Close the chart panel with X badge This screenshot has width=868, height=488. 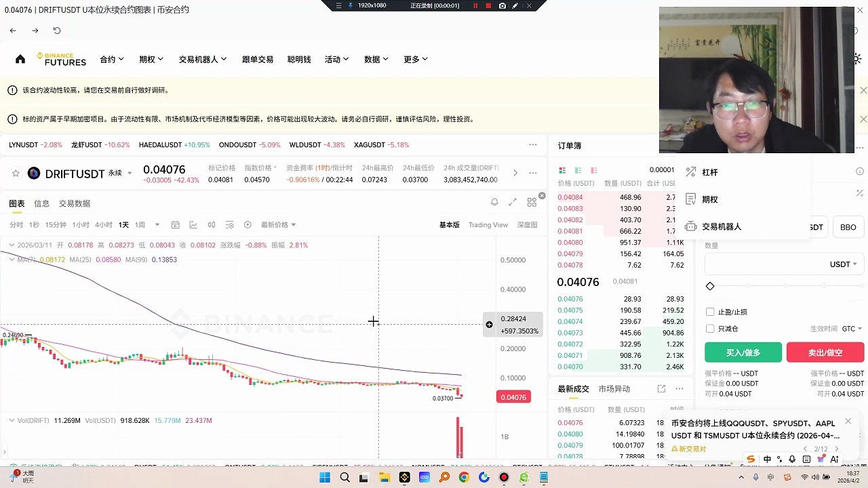click(x=542, y=196)
